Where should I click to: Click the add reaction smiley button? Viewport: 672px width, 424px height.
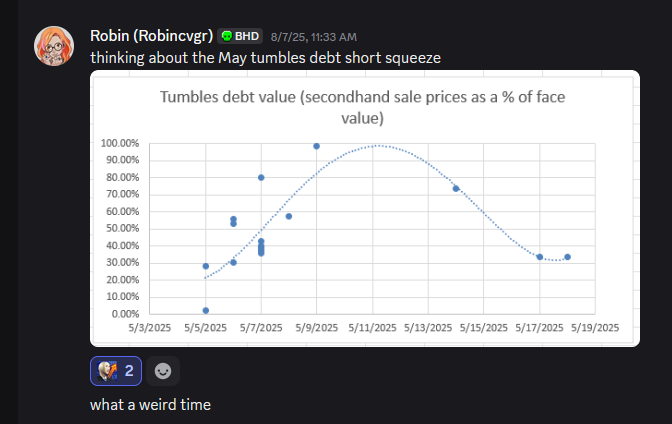pyautogui.click(x=163, y=370)
